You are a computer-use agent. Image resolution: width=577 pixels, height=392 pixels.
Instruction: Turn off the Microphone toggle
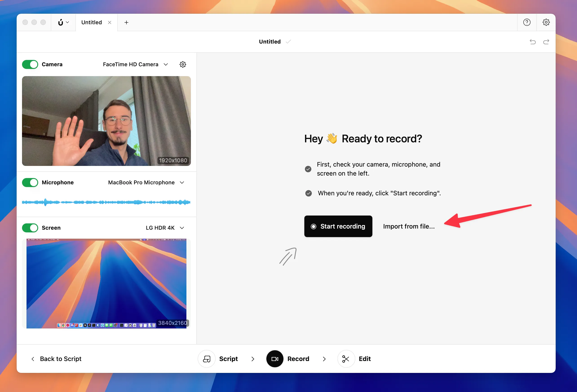[30, 183]
